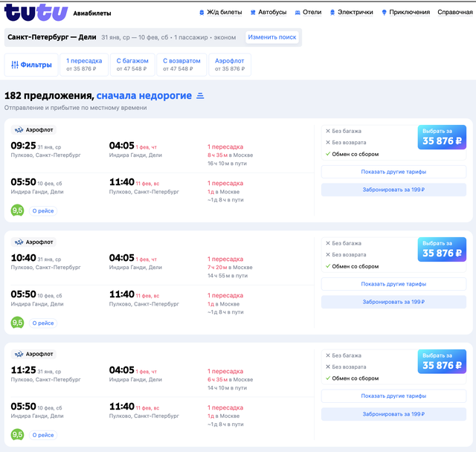Apply the С багажом quick filter
The image size is (476, 452).
(x=132, y=65)
